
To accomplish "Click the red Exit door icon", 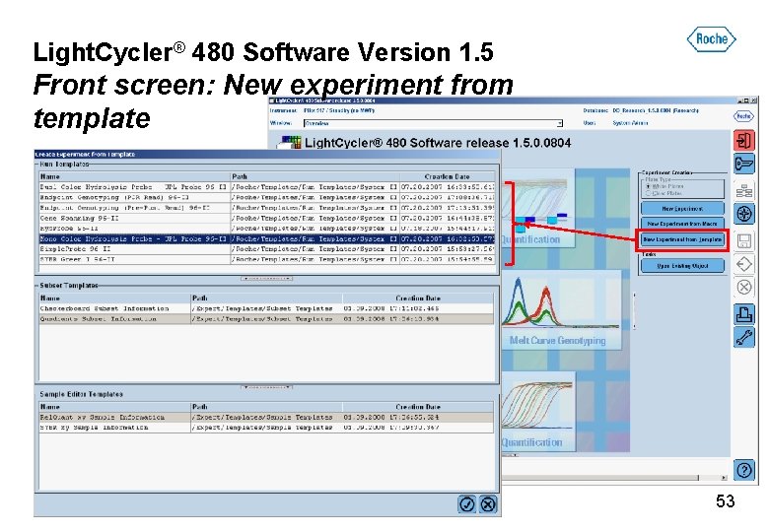I will (743, 141).
